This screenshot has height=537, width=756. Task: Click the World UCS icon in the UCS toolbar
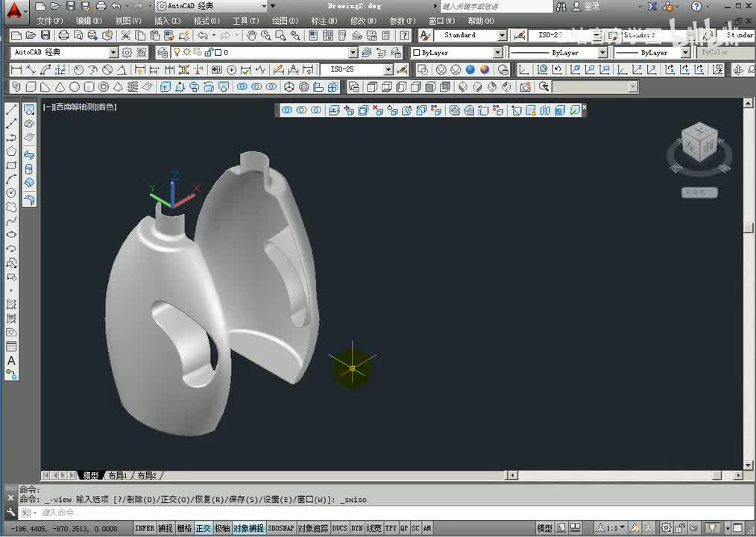(x=543, y=70)
